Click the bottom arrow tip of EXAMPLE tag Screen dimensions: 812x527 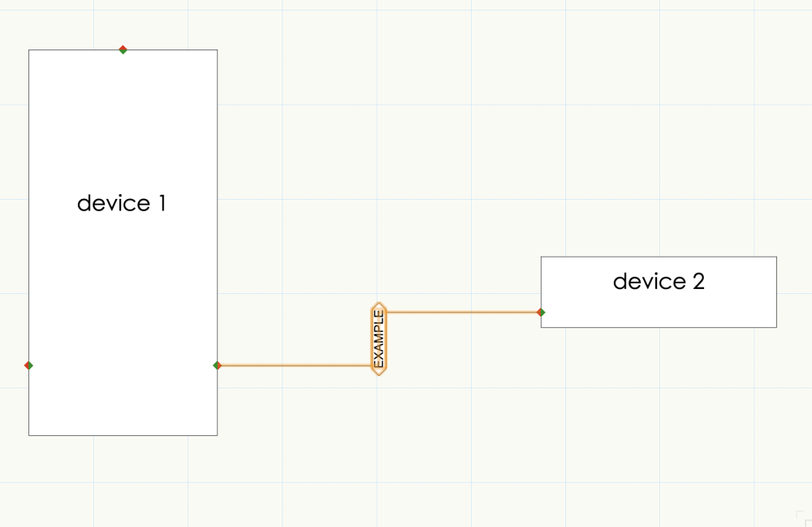(378, 373)
